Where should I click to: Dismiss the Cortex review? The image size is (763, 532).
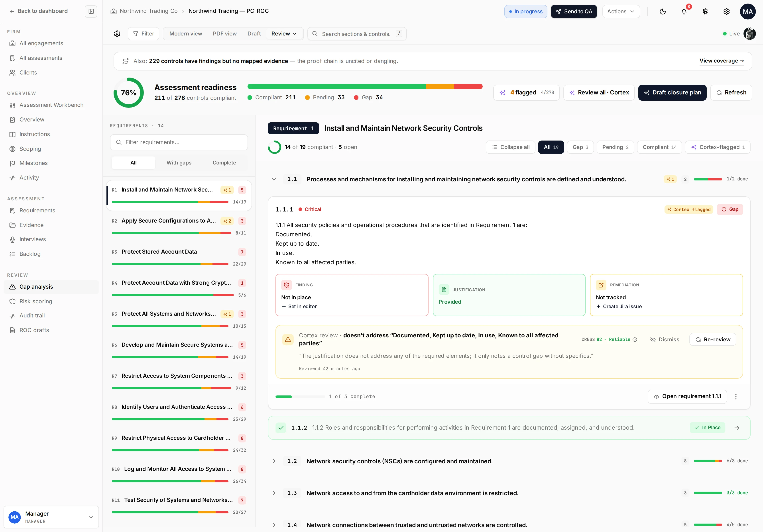click(665, 339)
